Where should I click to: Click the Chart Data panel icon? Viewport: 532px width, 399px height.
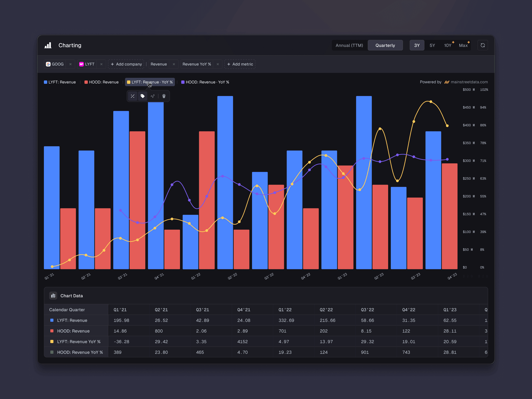[53, 295]
